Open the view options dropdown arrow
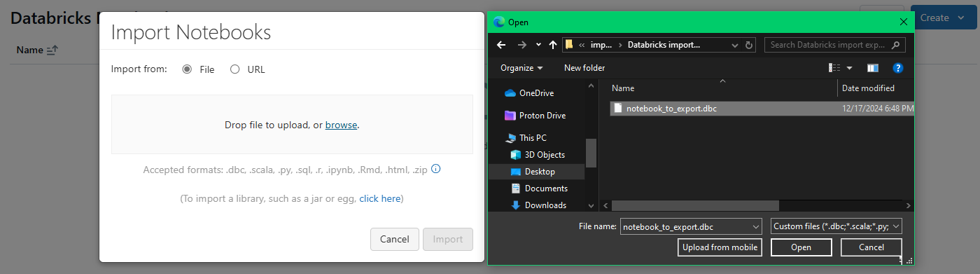Screen dimensions: 980x274 850,68
